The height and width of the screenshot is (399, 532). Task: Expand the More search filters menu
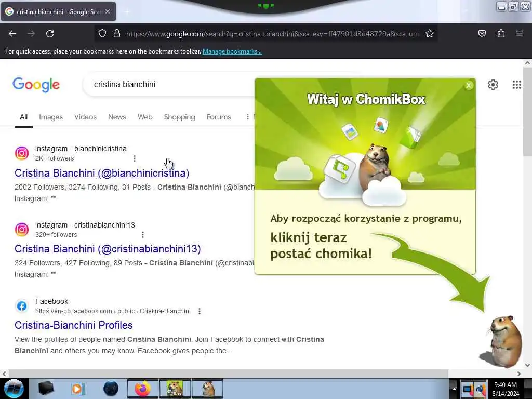[x=250, y=117]
